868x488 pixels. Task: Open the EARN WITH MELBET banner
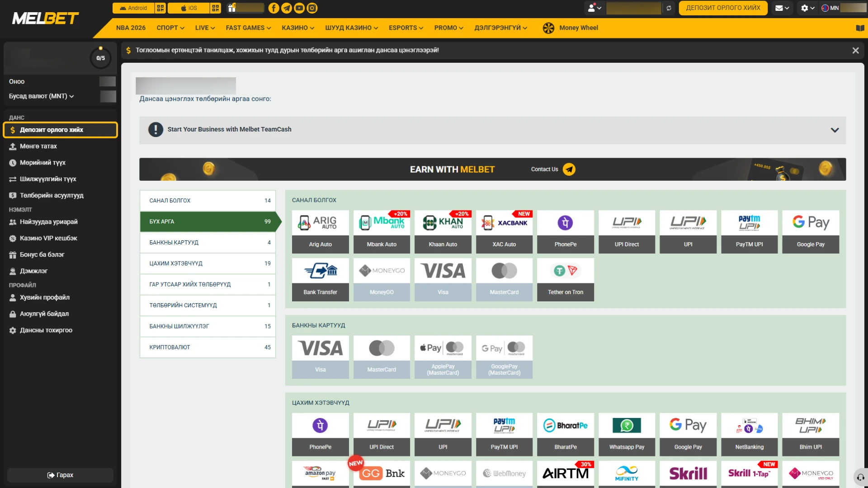pos(492,169)
